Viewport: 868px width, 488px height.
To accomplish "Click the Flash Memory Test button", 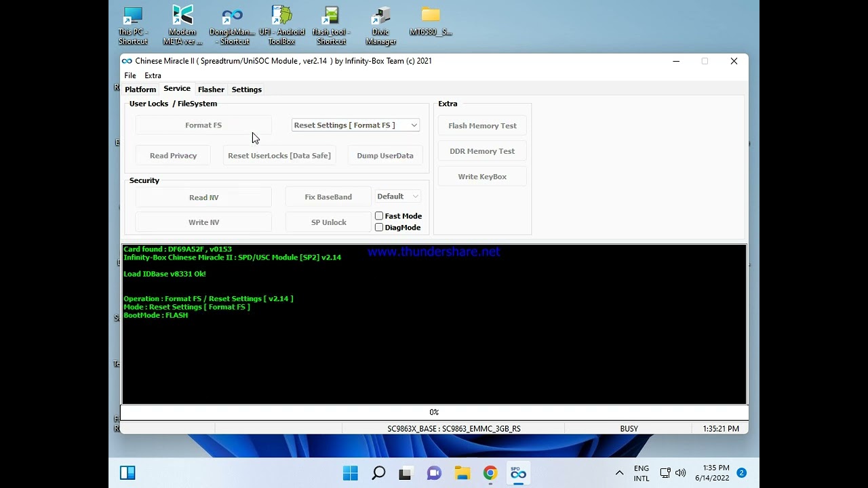I will click(x=482, y=126).
